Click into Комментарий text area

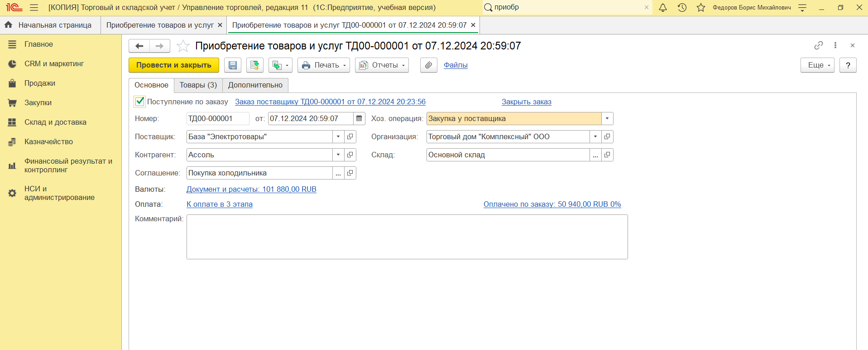pos(407,237)
